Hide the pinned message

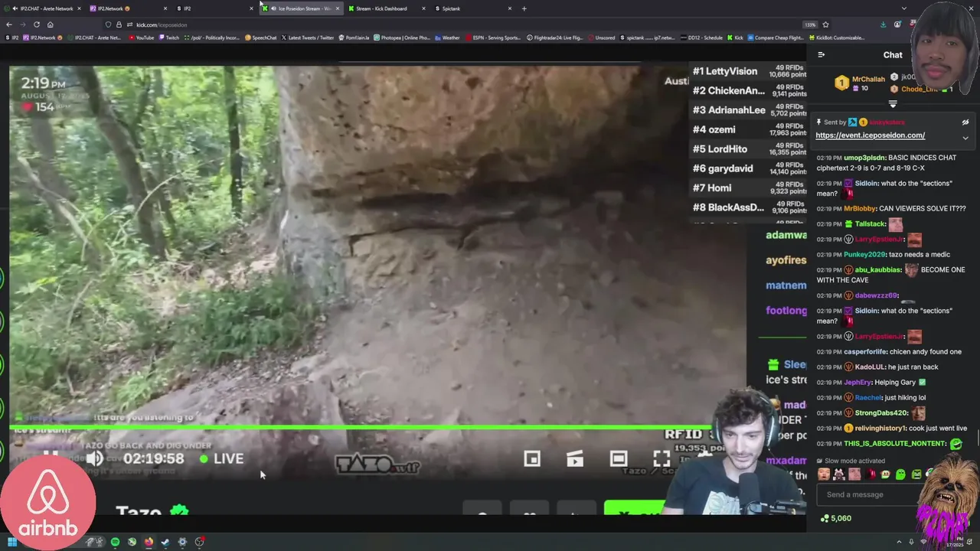965,122
